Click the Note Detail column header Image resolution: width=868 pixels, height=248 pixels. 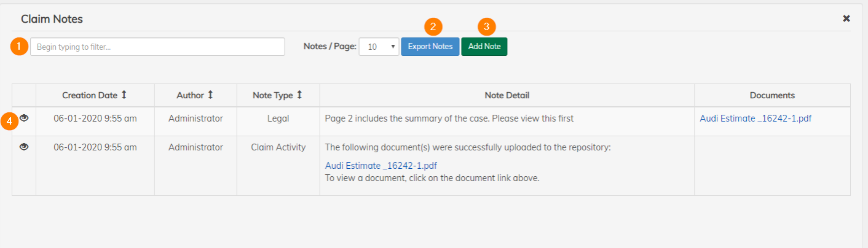point(507,95)
